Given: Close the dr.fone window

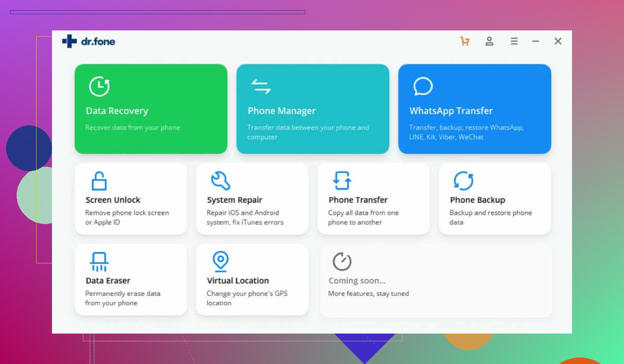Looking at the screenshot, I should click(x=558, y=41).
